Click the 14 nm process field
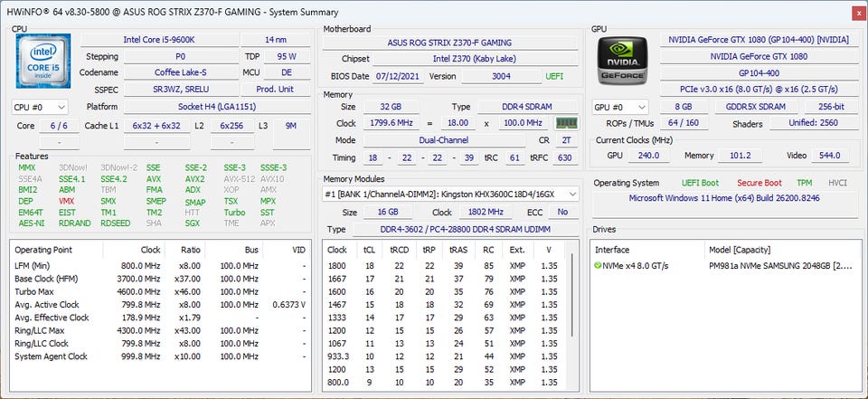This screenshot has height=399, width=868. pos(276,40)
